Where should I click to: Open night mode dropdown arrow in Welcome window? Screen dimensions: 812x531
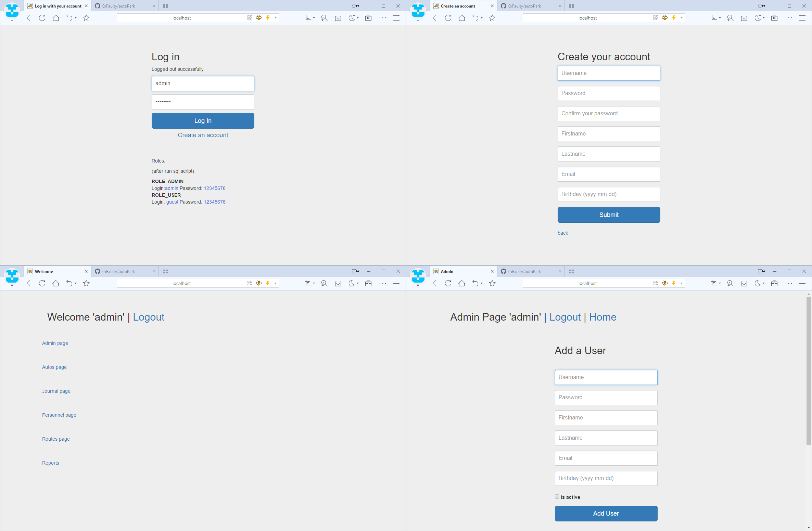tap(358, 283)
